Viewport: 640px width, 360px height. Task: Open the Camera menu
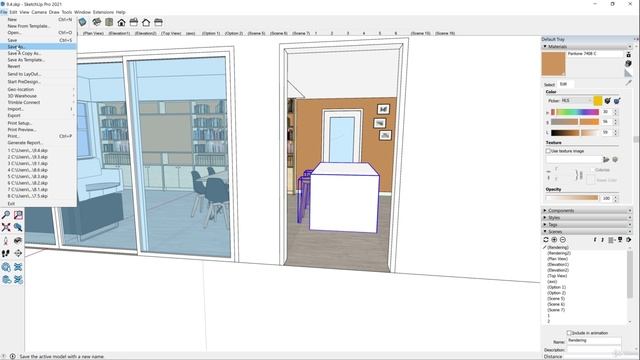39,12
